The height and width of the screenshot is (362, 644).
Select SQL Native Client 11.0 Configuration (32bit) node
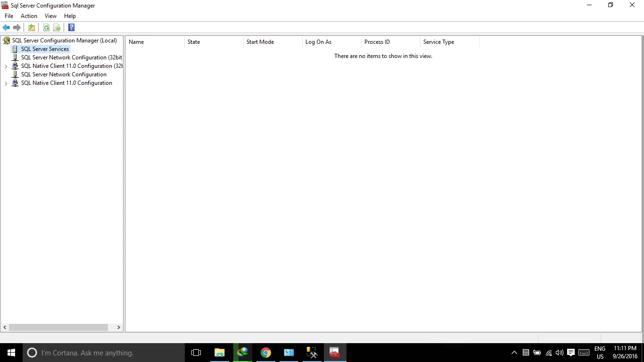72,66
